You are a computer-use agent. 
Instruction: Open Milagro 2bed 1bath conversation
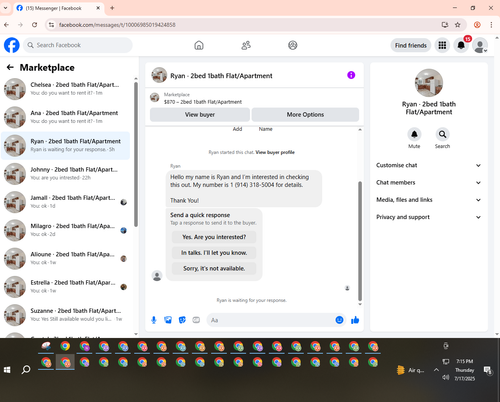[65, 230]
